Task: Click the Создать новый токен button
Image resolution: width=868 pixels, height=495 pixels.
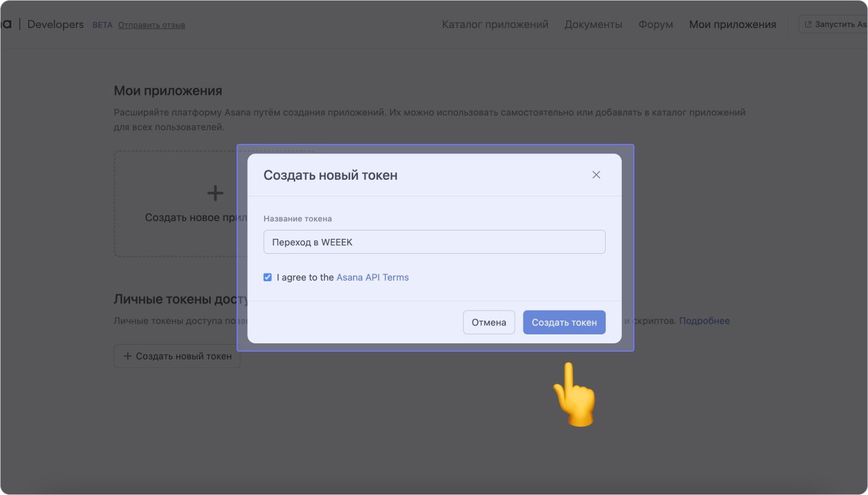Action: (x=177, y=356)
